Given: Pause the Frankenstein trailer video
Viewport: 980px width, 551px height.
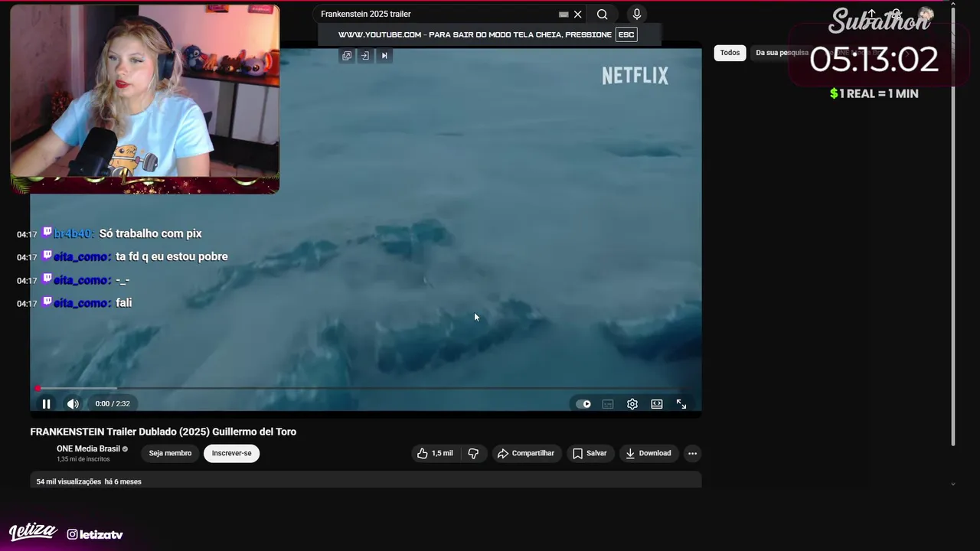Looking at the screenshot, I should coord(46,404).
